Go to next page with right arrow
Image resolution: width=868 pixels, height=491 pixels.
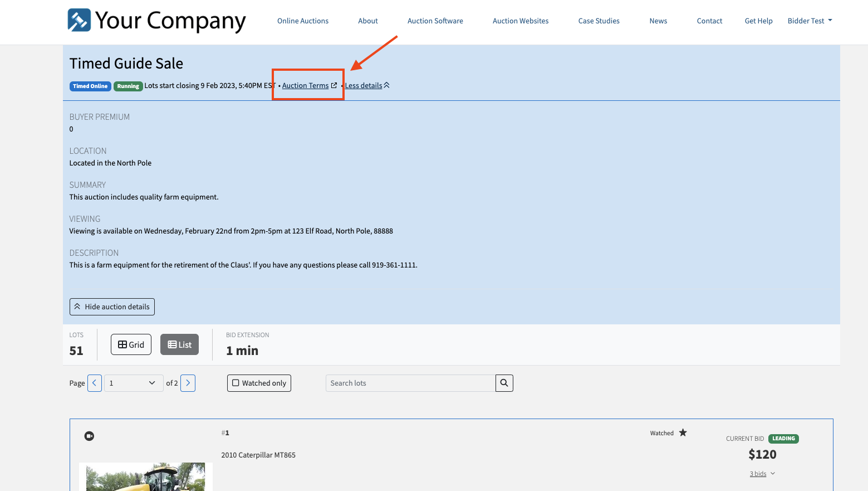[x=188, y=383]
